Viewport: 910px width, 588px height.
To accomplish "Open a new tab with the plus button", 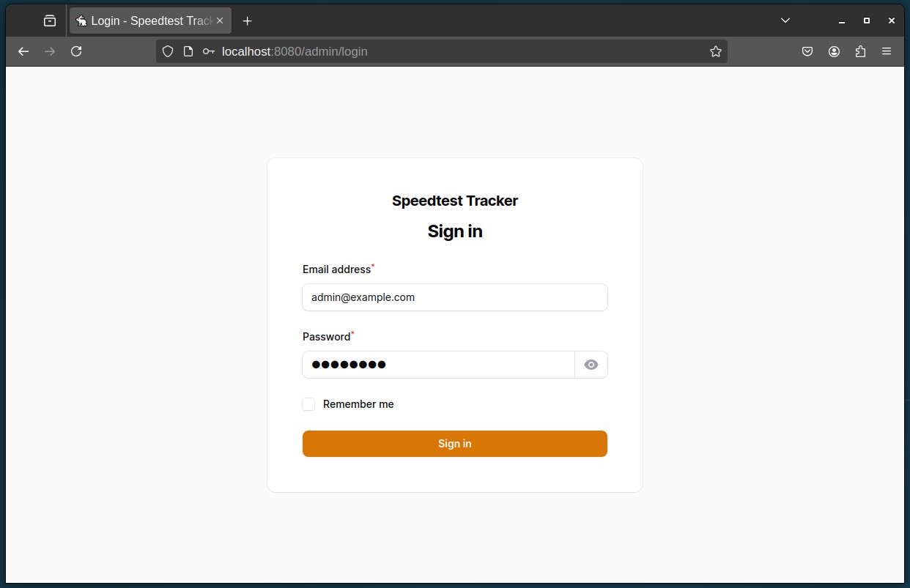I will [x=248, y=21].
